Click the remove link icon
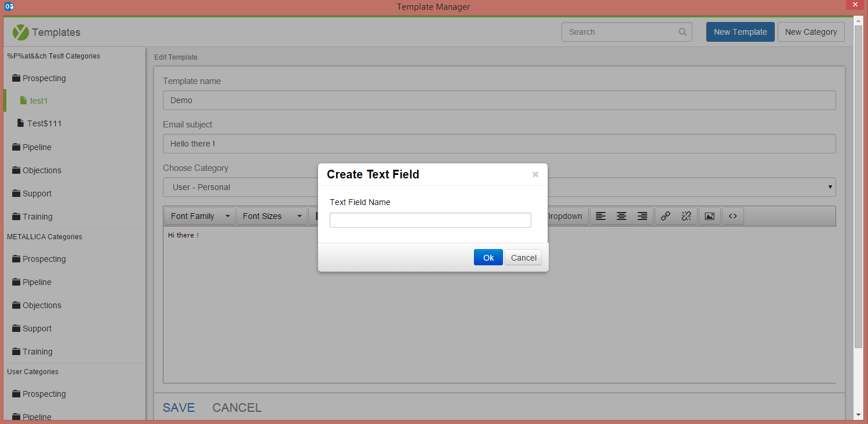 (687, 216)
